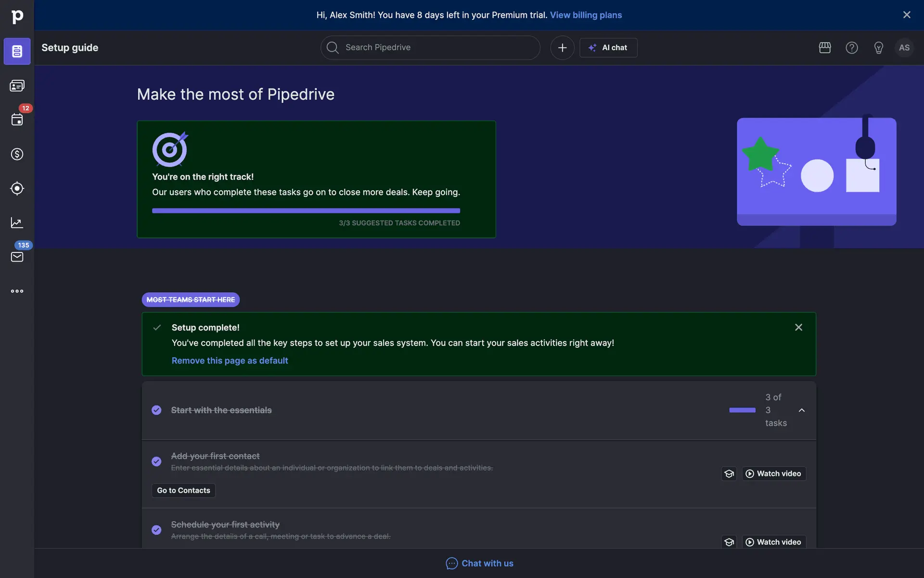Open the quick add plus menu
Screen dimensions: 924x578
[562, 48]
